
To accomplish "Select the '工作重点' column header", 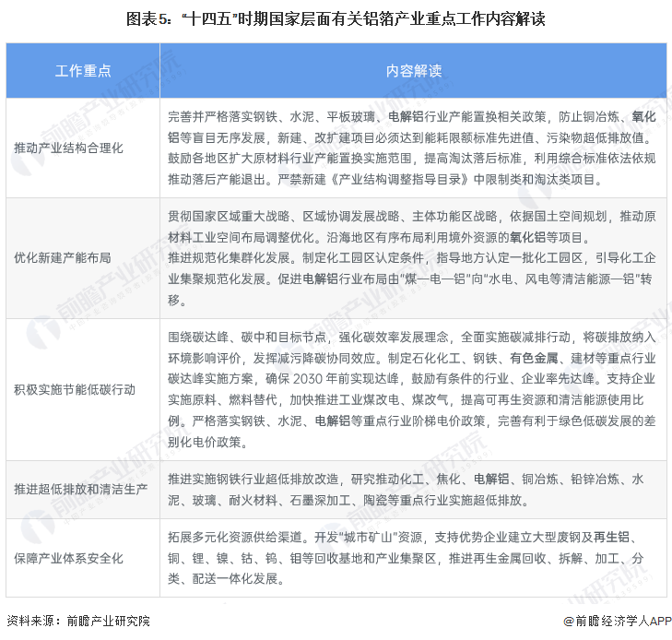I will pos(83,71).
